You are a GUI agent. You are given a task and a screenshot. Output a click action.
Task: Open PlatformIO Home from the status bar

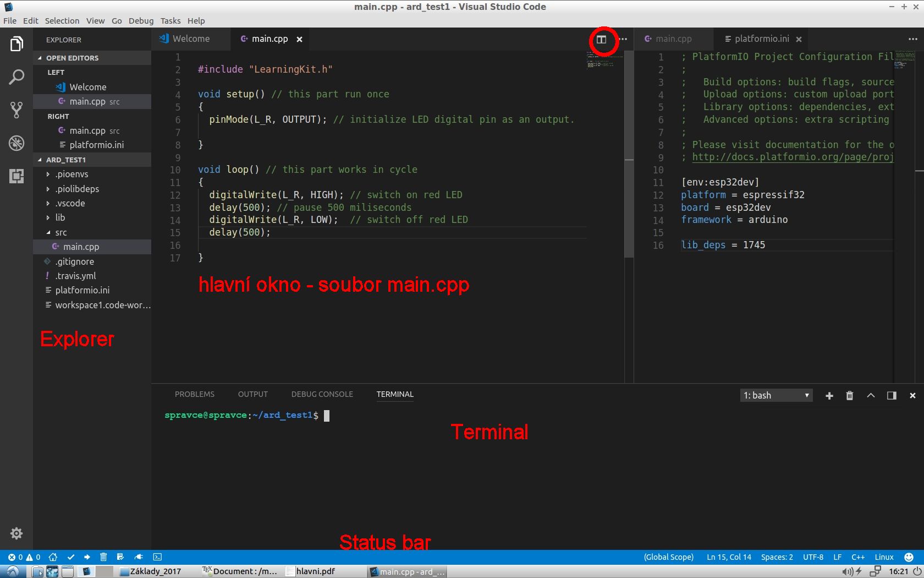(x=53, y=557)
